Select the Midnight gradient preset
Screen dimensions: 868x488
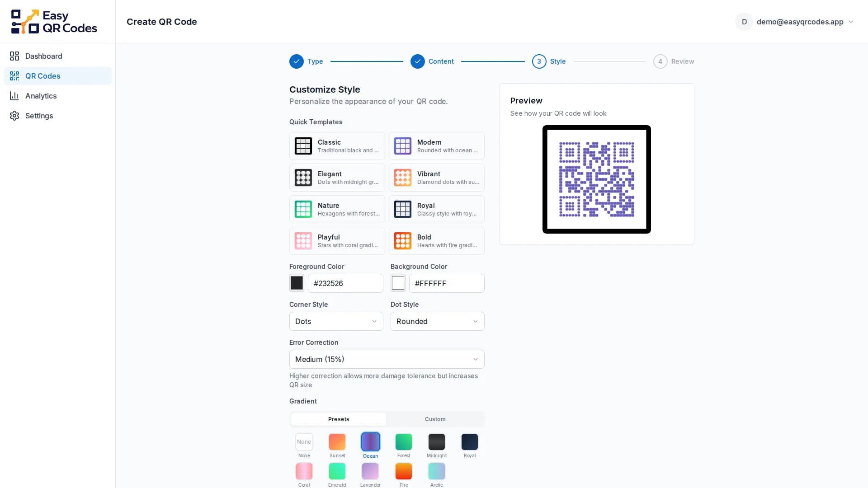[x=437, y=442]
